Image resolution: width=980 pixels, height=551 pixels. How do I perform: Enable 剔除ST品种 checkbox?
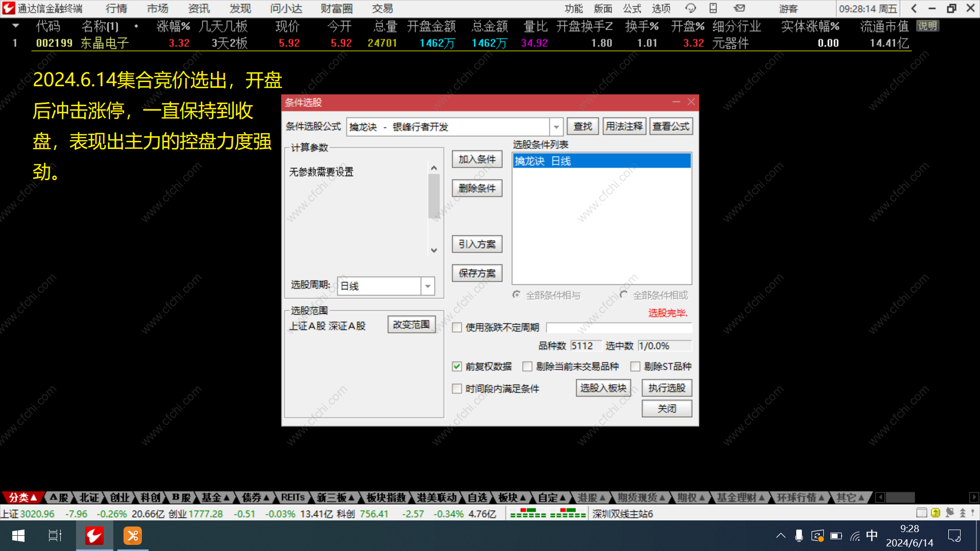635,366
